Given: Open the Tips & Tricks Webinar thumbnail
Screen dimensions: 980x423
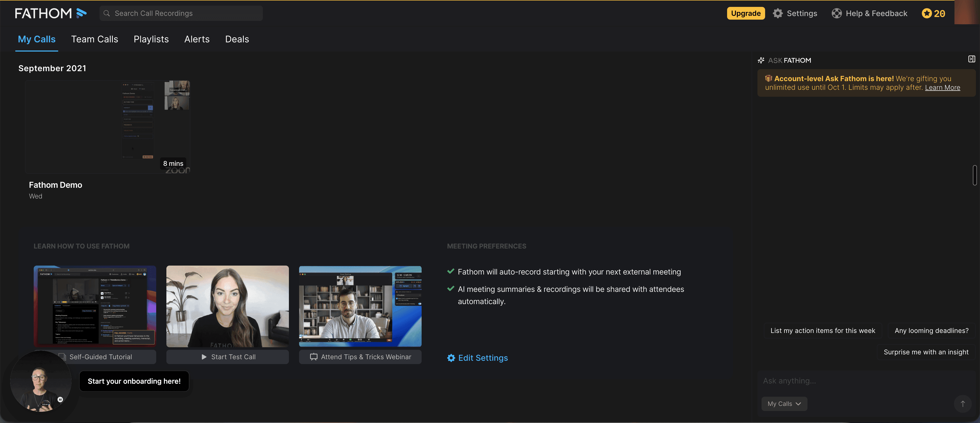Looking at the screenshot, I should (x=360, y=306).
